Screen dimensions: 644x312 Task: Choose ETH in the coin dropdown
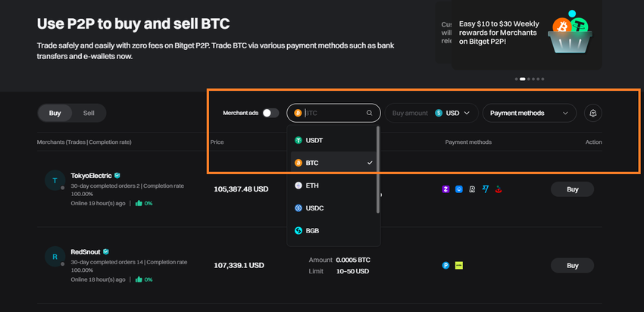click(312, 185)
